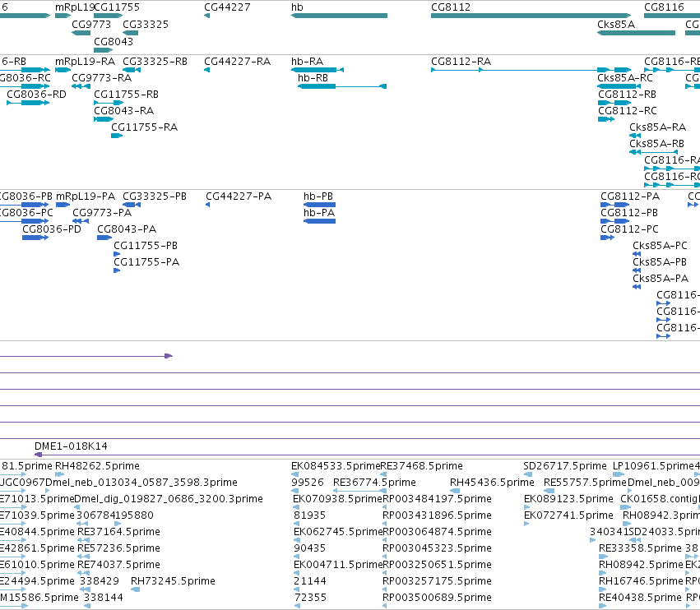Select the hb-PB protein label
Viewport: 700px width, 610px height.
318,196
